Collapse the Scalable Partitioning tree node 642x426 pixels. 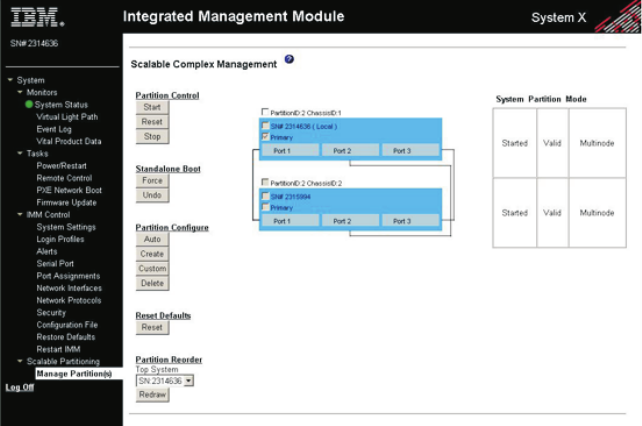20,361
